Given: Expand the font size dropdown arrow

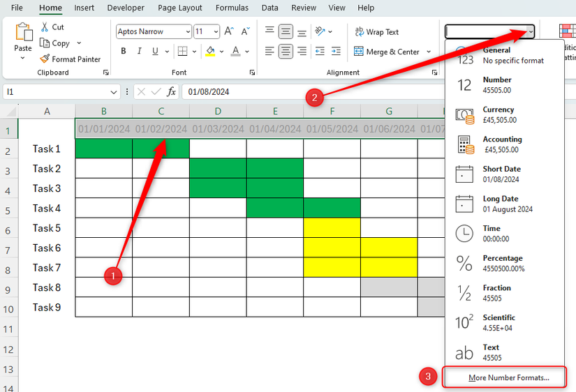Looking at the screenshot, I should [216, 32].
